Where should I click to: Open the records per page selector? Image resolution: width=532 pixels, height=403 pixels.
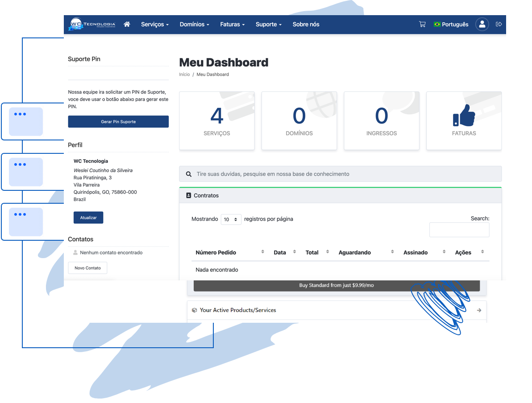click(231, 219)
